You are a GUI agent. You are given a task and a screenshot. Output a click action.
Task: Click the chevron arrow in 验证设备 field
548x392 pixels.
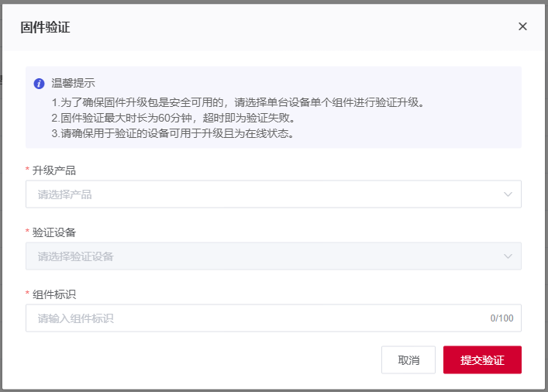pyautogui.click(x=508, y=256)
